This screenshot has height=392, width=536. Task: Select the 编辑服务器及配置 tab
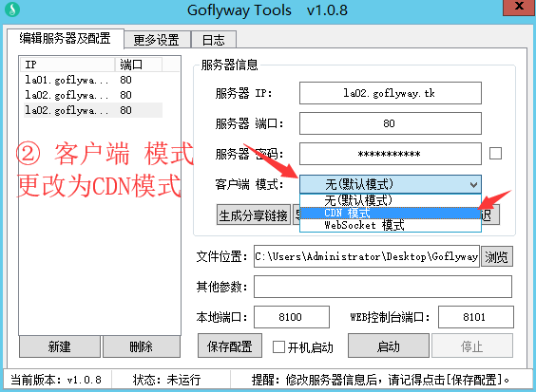[x=65, y=38]
